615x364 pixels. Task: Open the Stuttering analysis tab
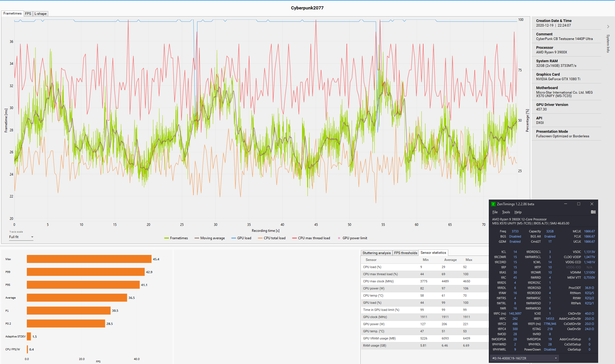point(376,253)
